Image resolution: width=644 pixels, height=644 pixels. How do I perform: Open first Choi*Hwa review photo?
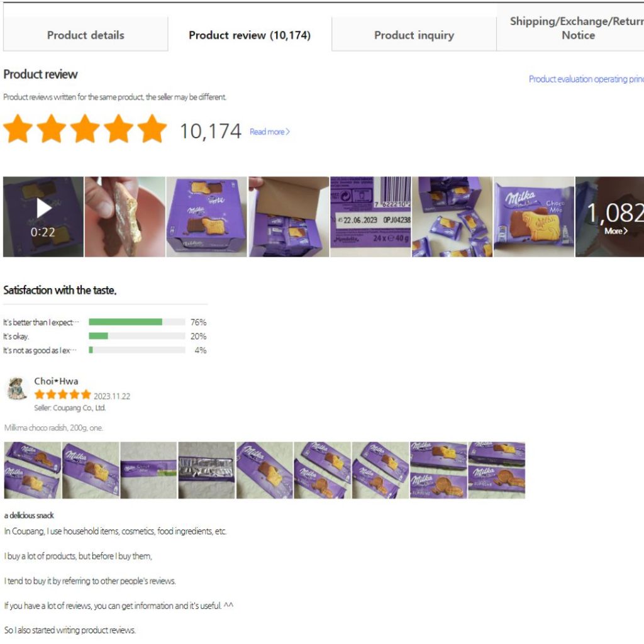(x=33, y=470)
